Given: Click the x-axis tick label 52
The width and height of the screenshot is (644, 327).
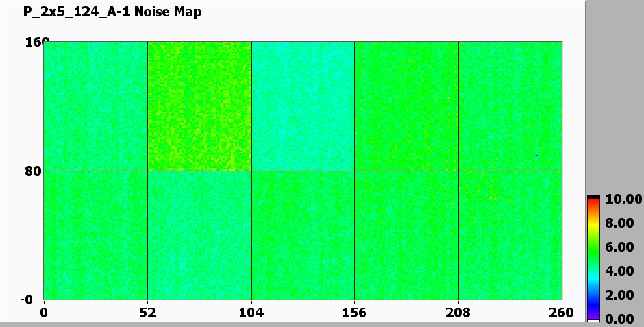Looking at the screenshot, I should [x=148, y=313].
